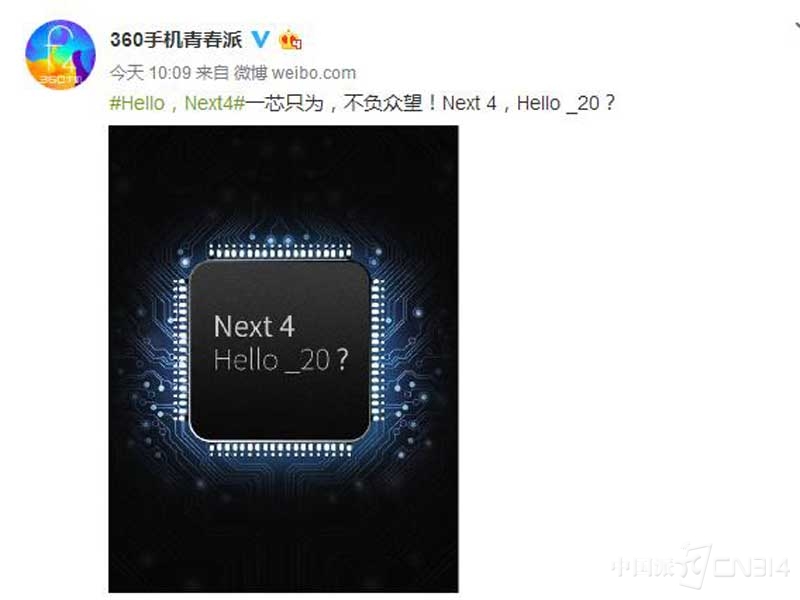
Task: Click the bottom row of chip pins
Action: pos(280,449)
